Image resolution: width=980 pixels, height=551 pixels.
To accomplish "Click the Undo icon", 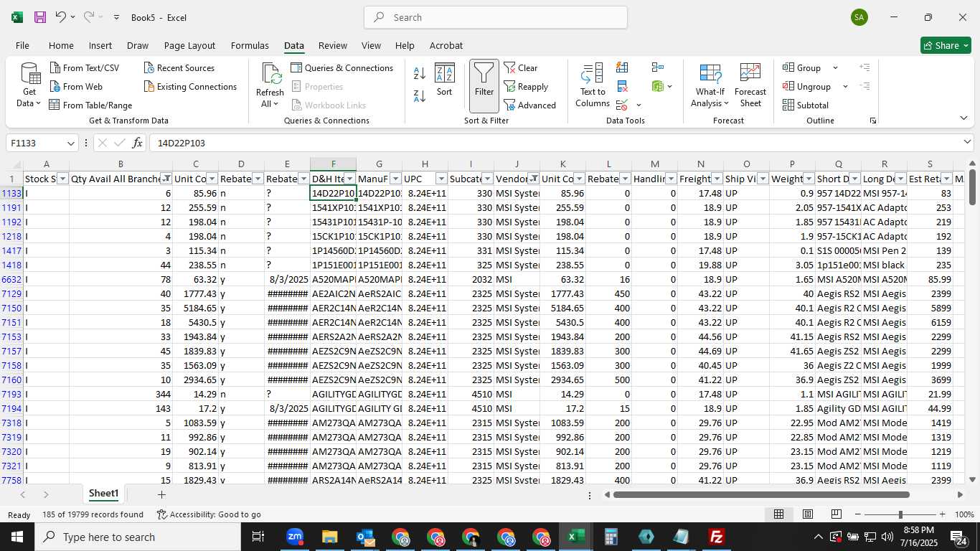I will [x=60, y=17].
